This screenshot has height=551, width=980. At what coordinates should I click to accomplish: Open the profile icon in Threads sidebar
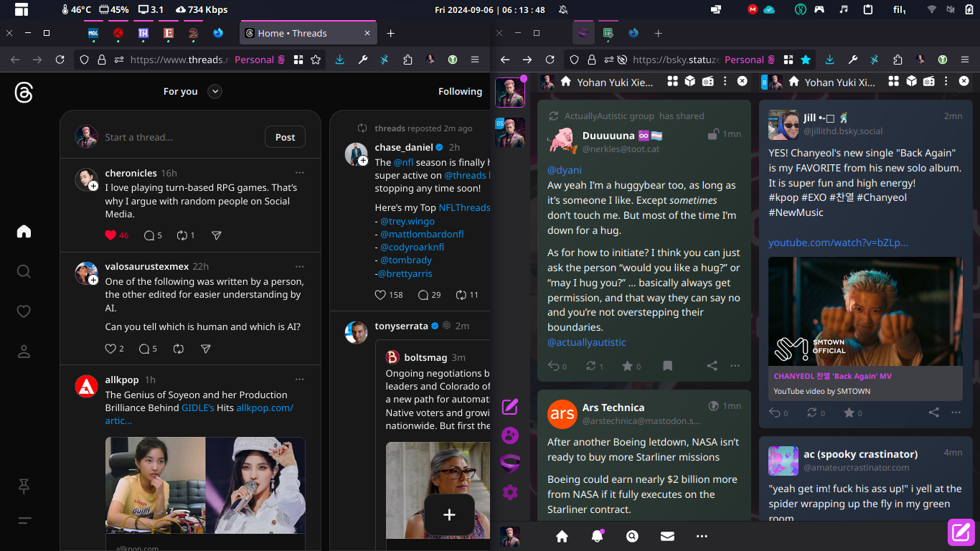click(x=24, y=352)
